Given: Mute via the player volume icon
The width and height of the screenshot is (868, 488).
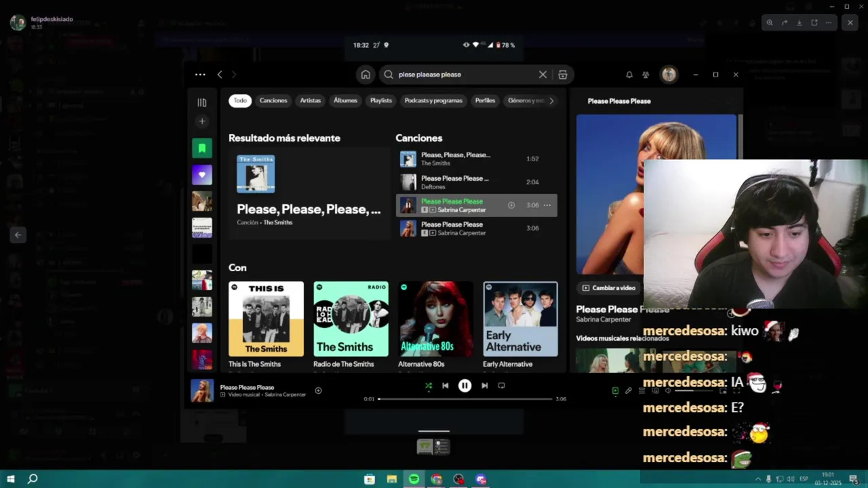Looking at the screenshot, I should [x=668, y=390].
